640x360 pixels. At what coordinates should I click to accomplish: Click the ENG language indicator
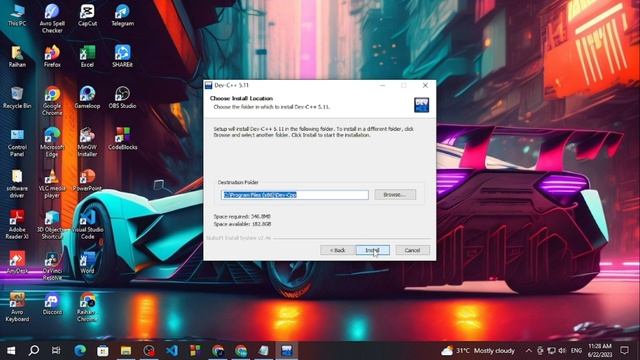coord(576,351)
